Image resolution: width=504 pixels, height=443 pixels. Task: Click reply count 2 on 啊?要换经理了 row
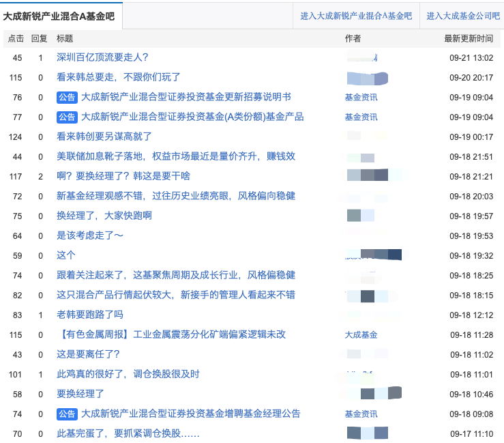[40, 177]
